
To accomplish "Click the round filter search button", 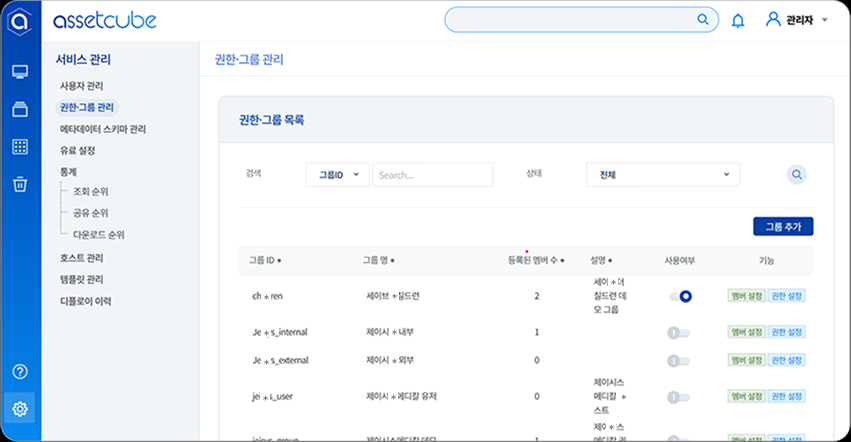I will [797, 174].
